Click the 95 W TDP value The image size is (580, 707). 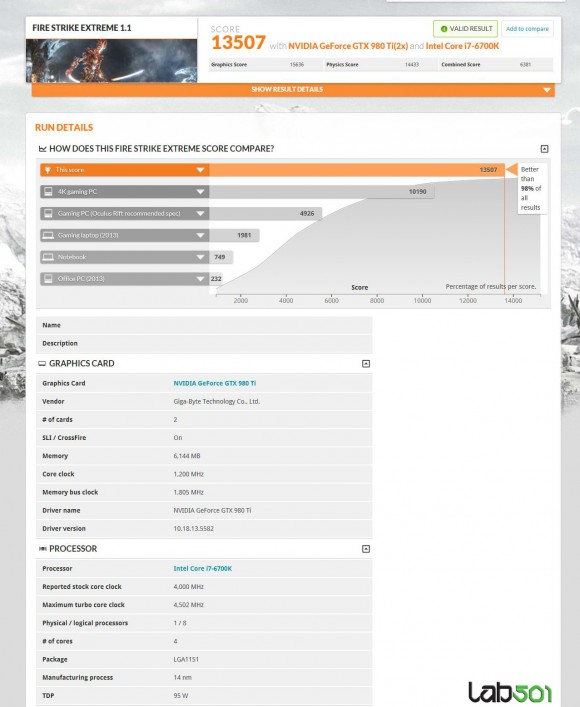[181, 696]
